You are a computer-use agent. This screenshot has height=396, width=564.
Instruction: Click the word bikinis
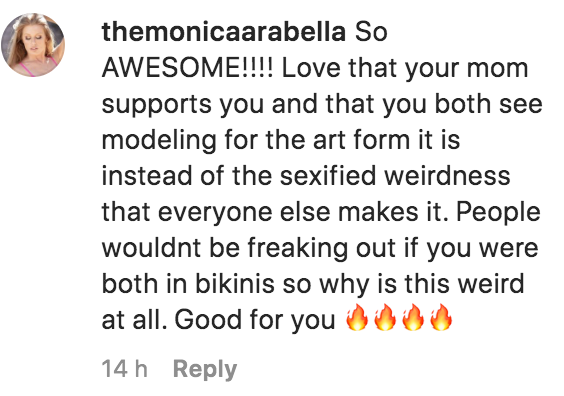[x=235, y=283]
